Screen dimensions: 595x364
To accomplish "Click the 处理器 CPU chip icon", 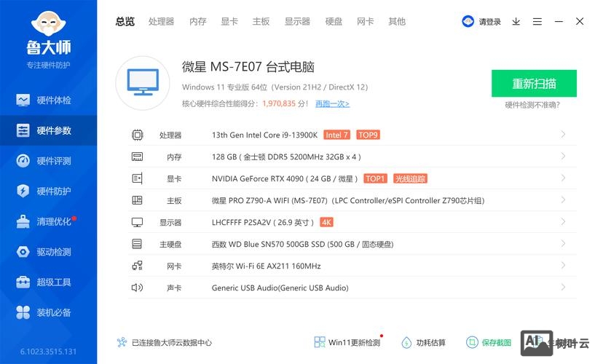I will (138, 135).
